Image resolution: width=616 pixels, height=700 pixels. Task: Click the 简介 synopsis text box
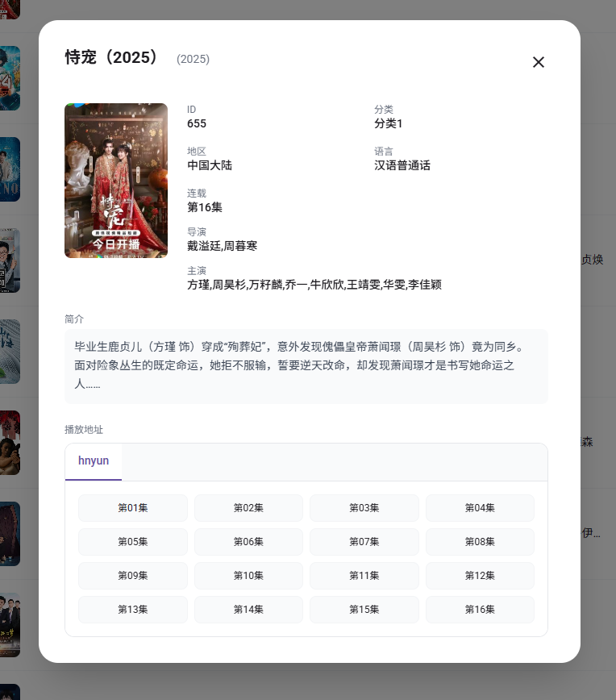(x=306, y=366)
